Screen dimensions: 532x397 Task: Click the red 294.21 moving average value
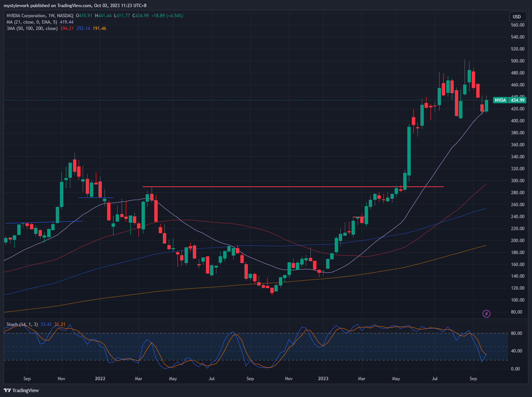(x=67, y=28)
